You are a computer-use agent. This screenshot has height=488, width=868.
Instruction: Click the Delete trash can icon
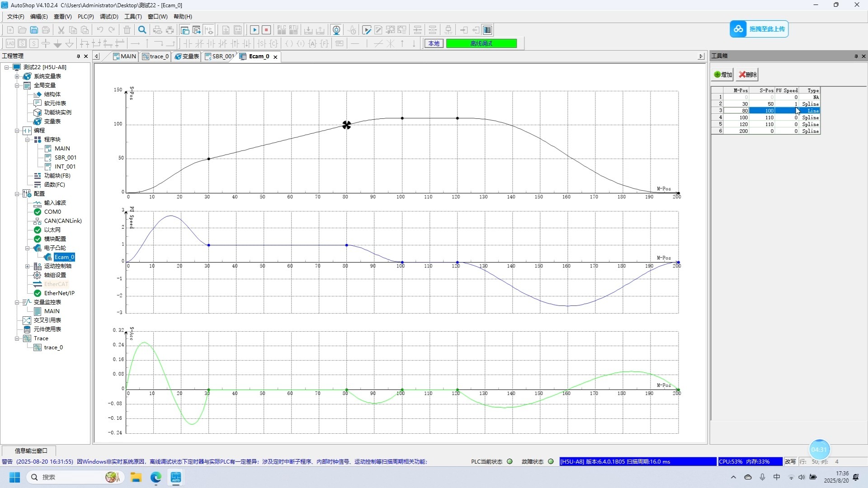[127, 30]
